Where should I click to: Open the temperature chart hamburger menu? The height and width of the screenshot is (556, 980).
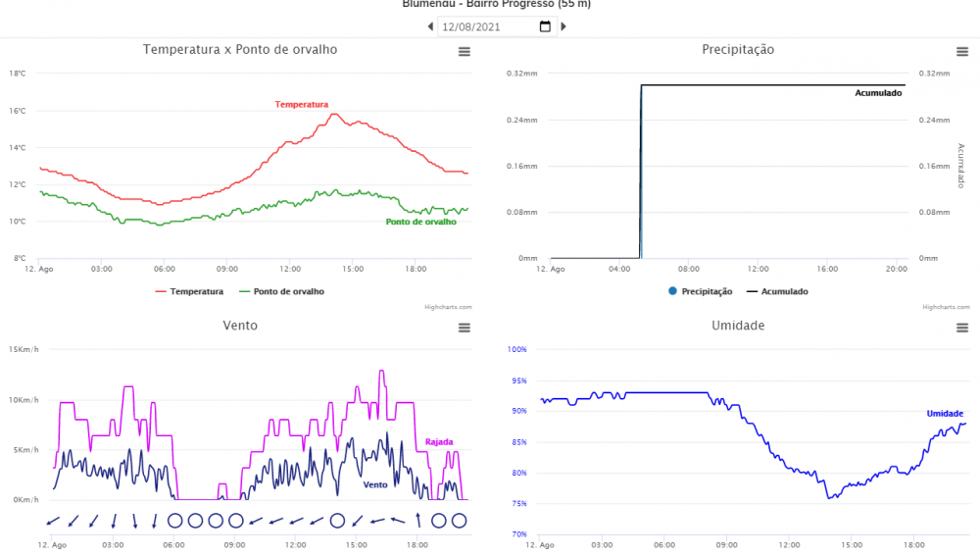[x=465, y=52]
